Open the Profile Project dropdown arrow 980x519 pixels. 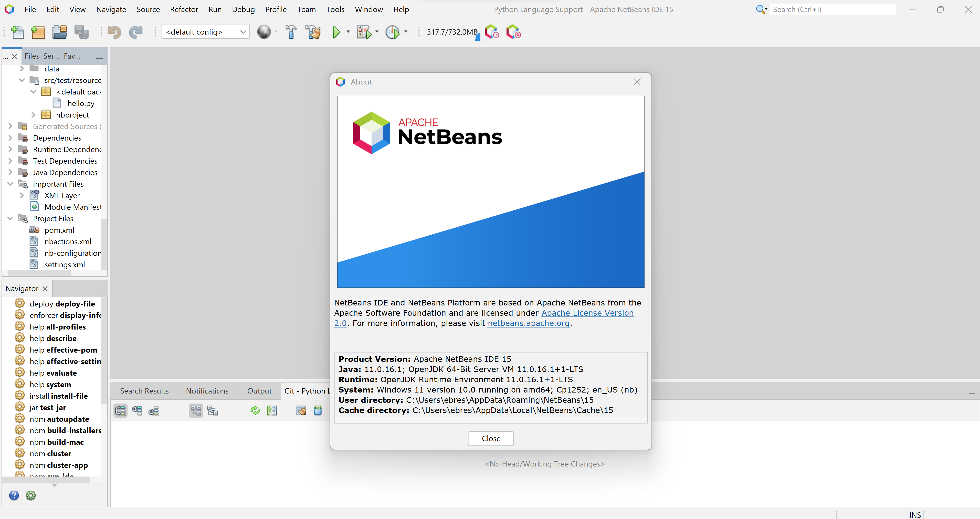coord(406,32)
